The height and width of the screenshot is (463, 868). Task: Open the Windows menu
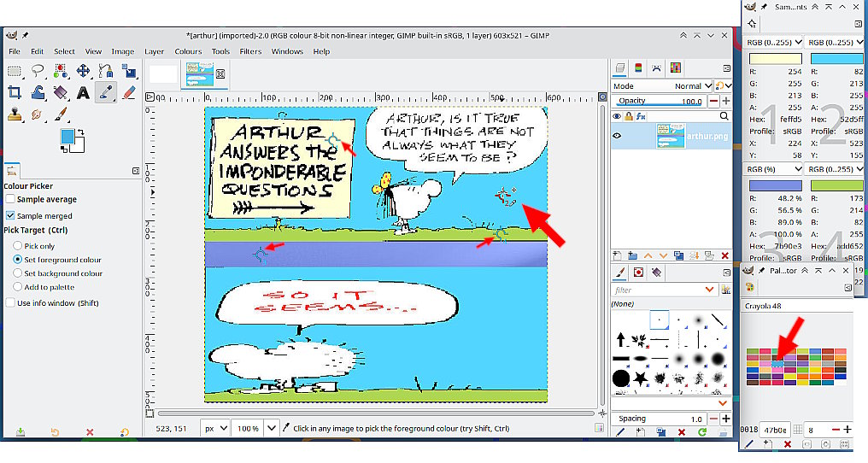287,51
